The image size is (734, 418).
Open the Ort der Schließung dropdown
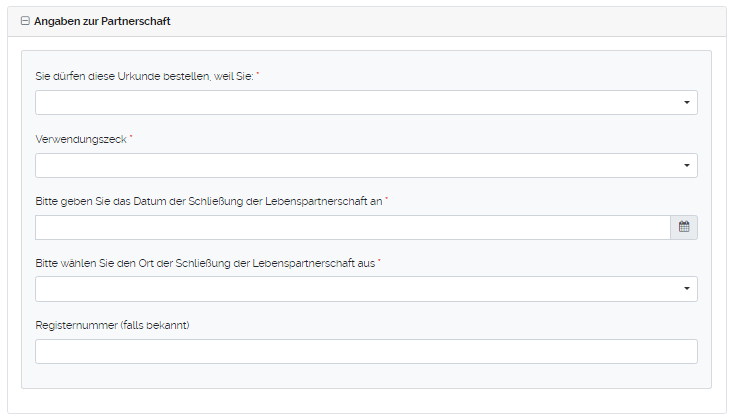tap(355, 289)
